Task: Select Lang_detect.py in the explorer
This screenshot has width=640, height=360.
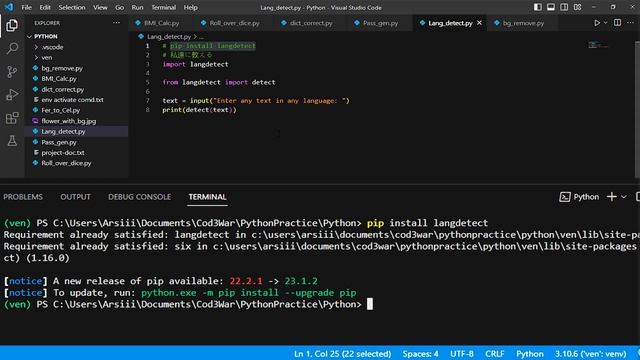Action: pos(77,131)
